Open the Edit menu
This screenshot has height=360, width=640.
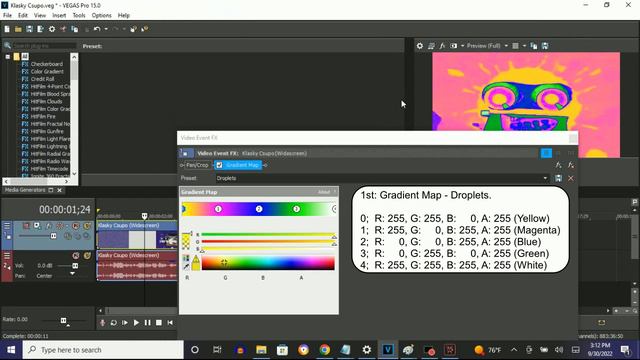tap(23, 16)
